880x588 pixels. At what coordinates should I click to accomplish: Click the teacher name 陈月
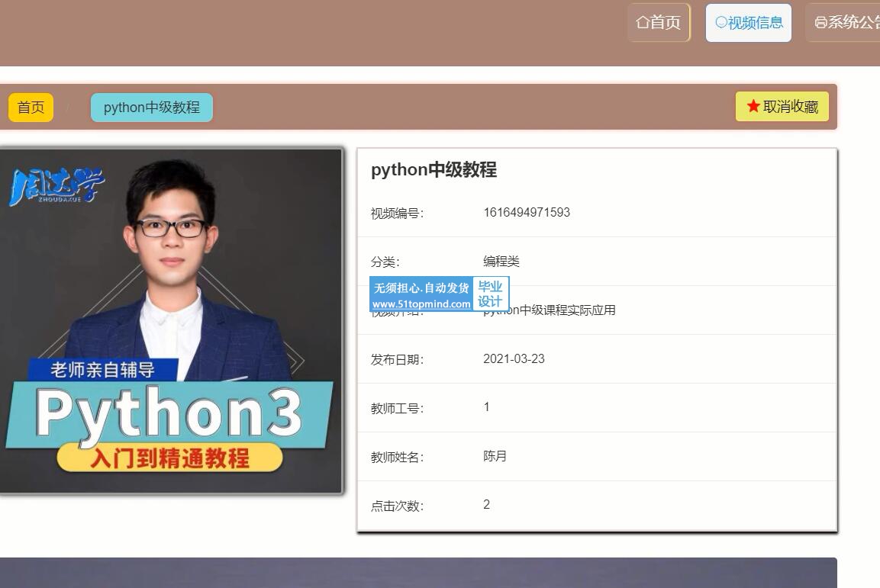tap(495, 456)
